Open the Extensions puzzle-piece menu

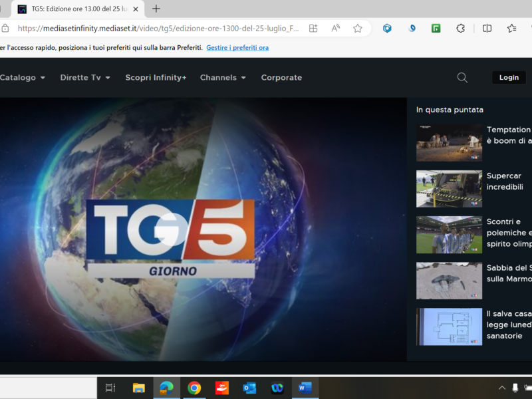pos(460,29)
